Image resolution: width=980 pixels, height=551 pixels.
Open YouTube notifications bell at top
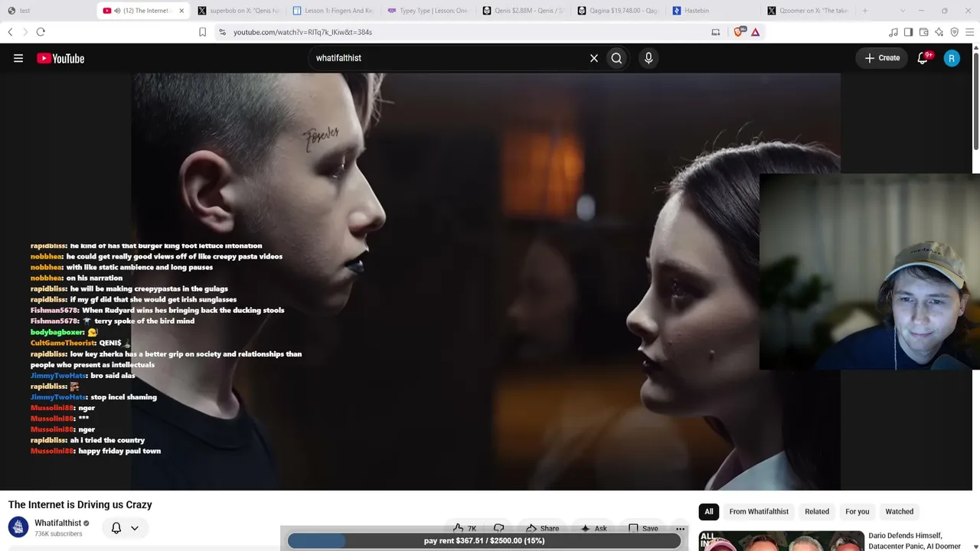point(923,58)
